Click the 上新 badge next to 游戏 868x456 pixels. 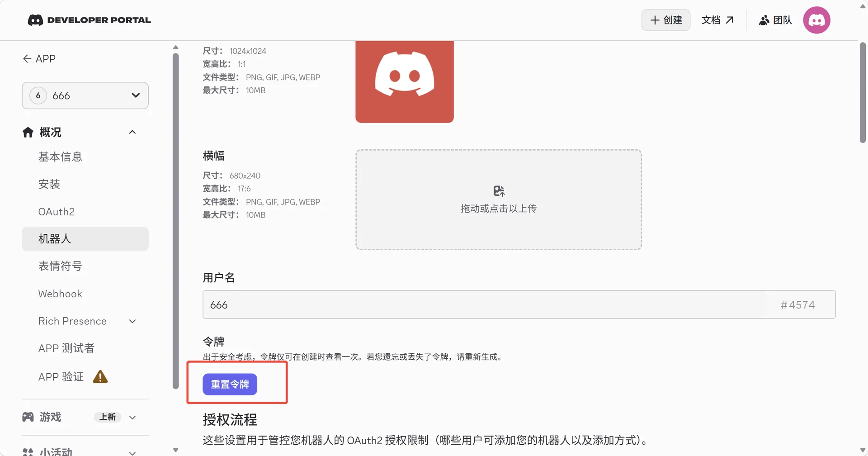[x=108, y=417]
